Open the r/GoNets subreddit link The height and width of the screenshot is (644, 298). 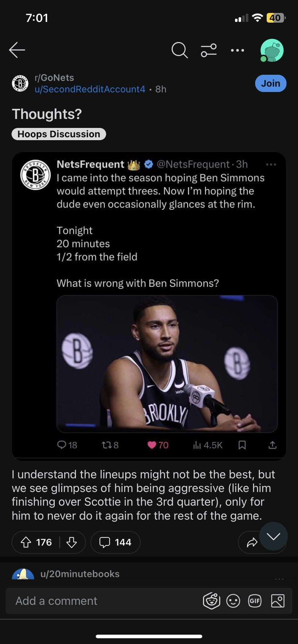tap(54, 78)
